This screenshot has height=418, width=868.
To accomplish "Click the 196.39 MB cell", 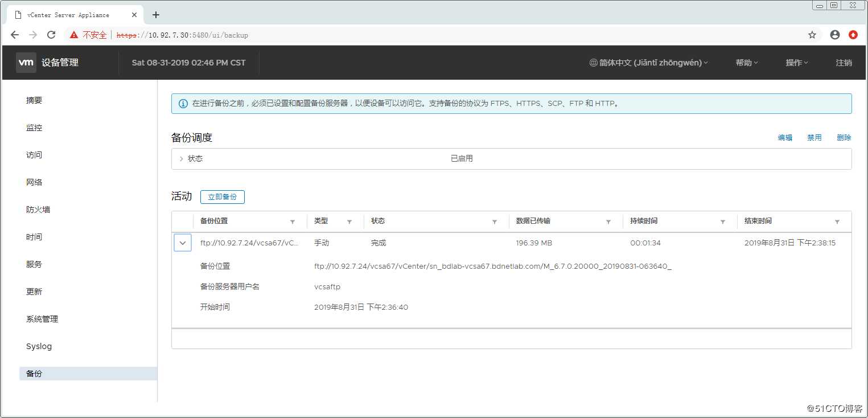I will click(x=534, y=243).
